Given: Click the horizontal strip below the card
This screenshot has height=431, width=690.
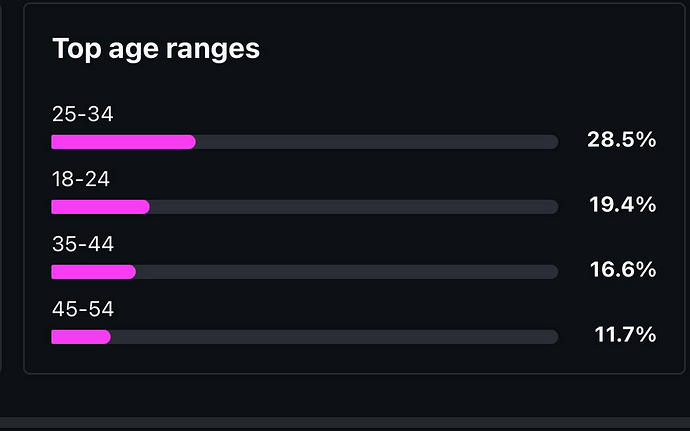Looking at the screenshot, I should pyautogui.click(x=345, y=424).
